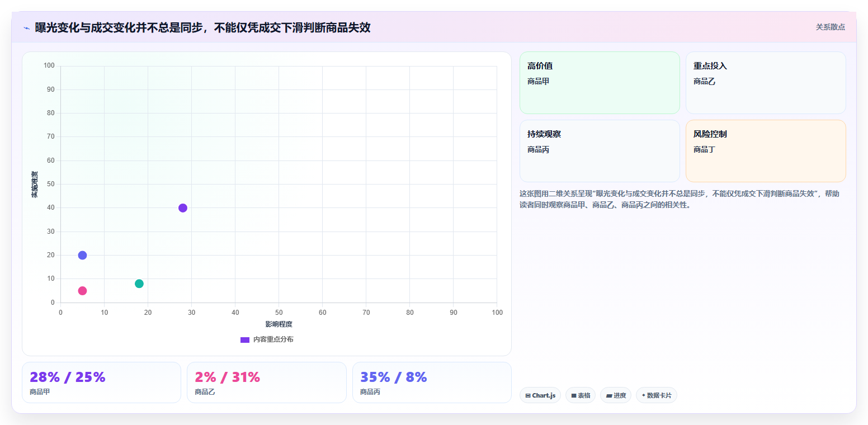Open the 风险控制 商品丁 card
The width and height of the screenshot is (868, 425).
(766, 151)
